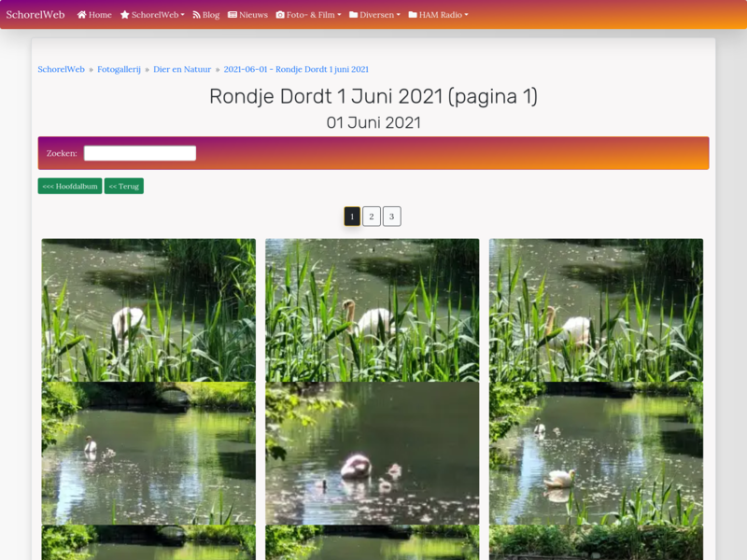Open the Home menu item
Viewport: 747px width, 560px height.
(94, 15)
